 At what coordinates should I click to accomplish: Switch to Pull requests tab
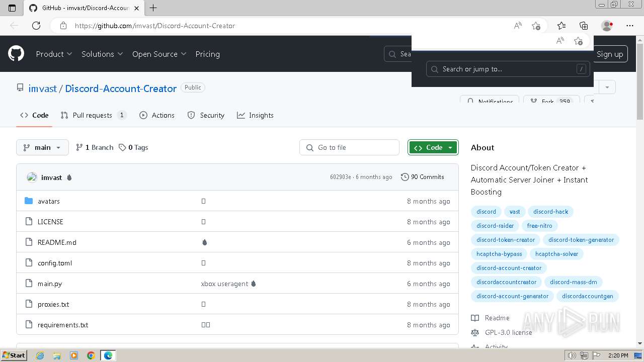(x=93, y=115)
